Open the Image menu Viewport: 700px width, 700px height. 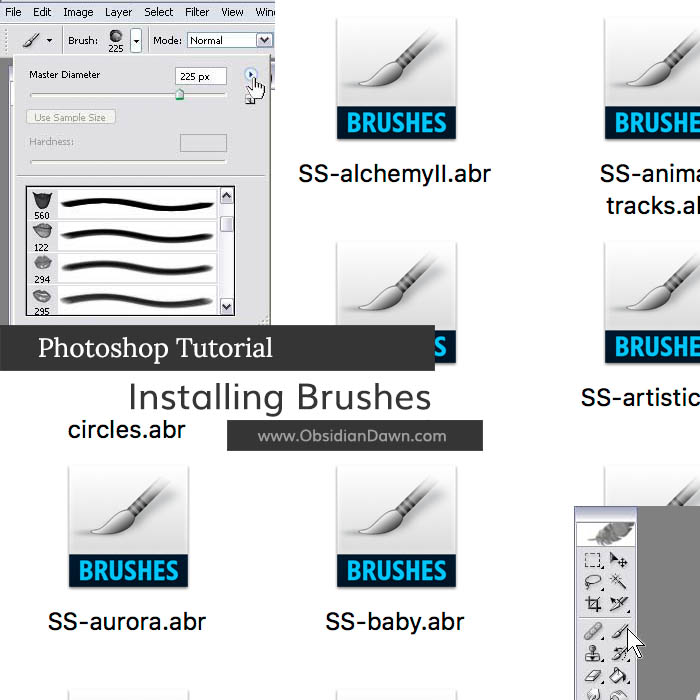point(78,12)
